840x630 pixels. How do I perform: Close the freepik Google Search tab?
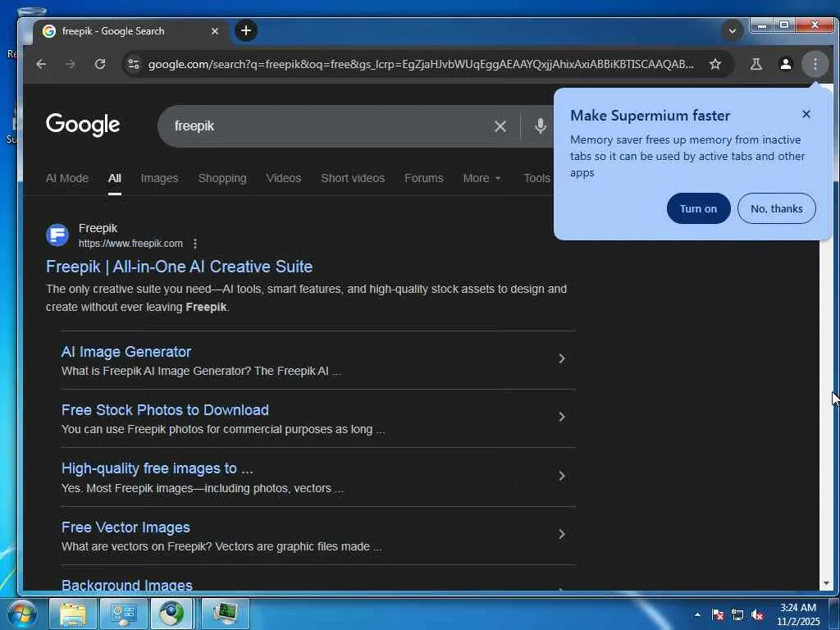pos(214,31)
